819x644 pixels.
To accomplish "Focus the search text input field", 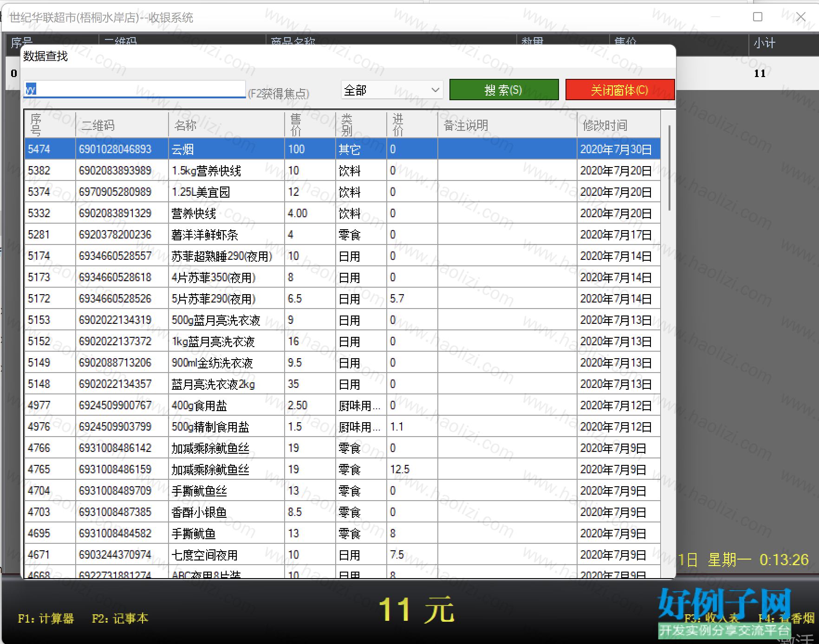I will coord(134,89).
